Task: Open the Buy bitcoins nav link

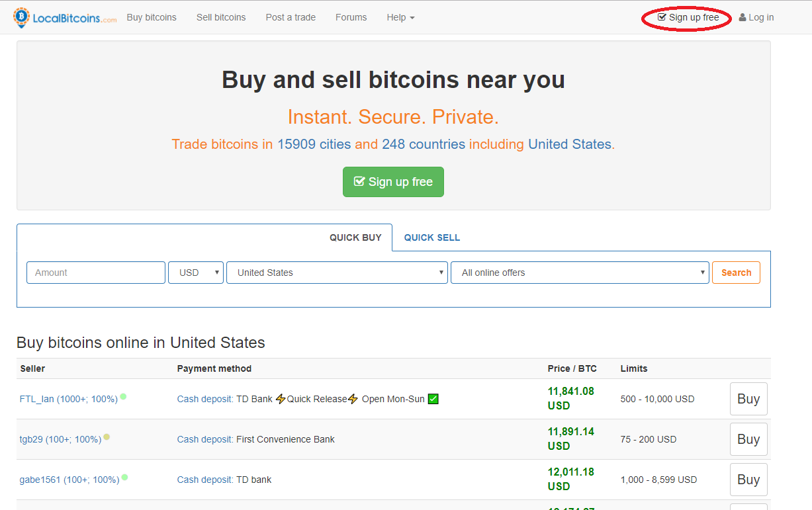Action: (152, 17)
